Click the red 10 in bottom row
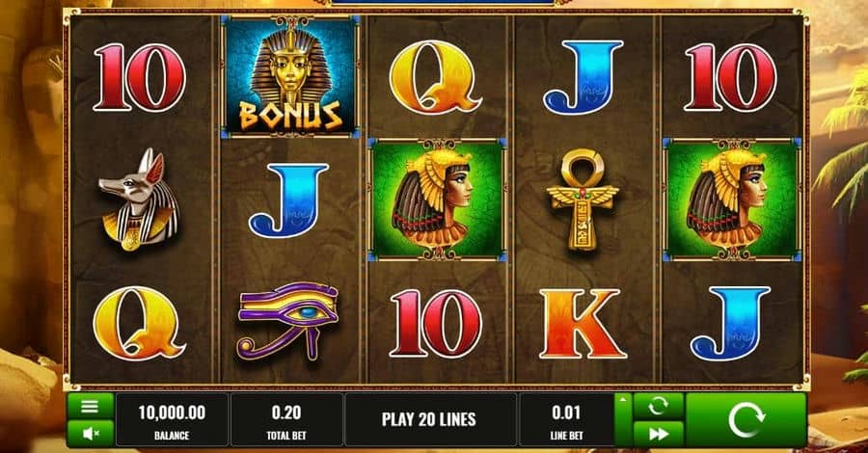 pyautogui.click(x=436, y=324)
